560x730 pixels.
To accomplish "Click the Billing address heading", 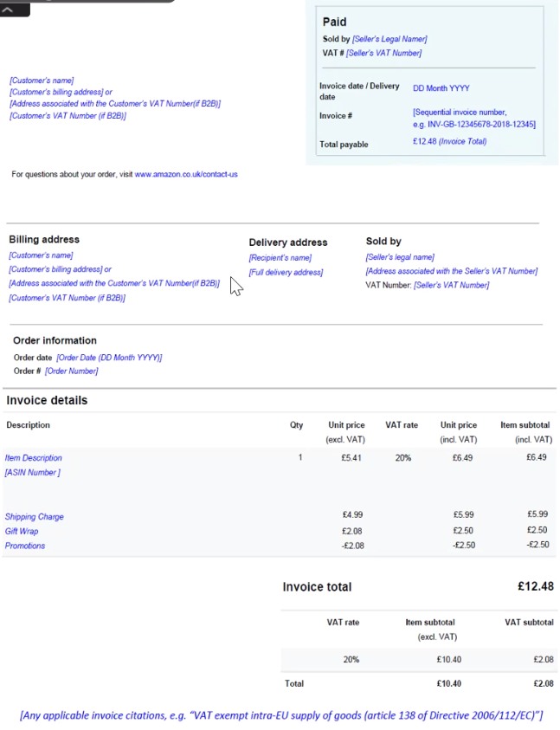I will coord(44,240).
